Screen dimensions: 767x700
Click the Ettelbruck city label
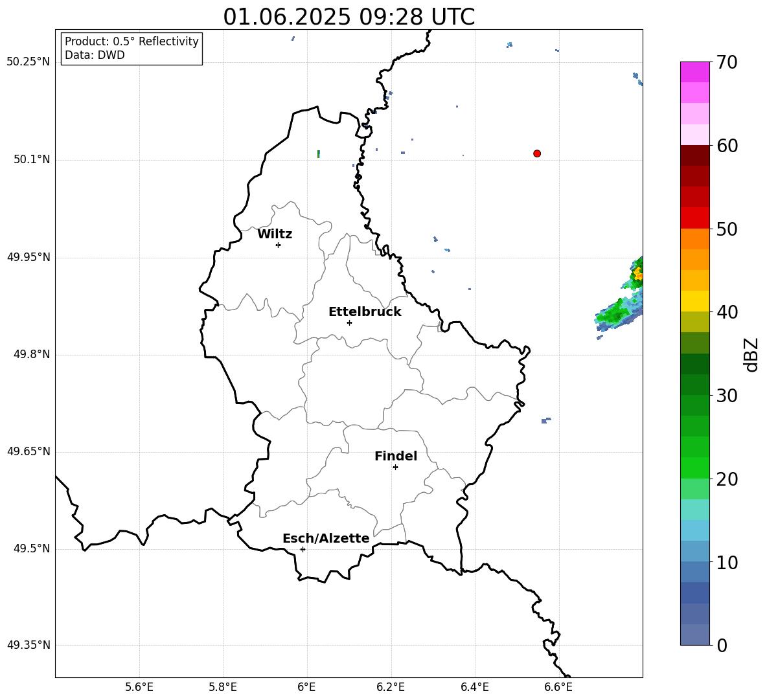[x=365, y=312]
